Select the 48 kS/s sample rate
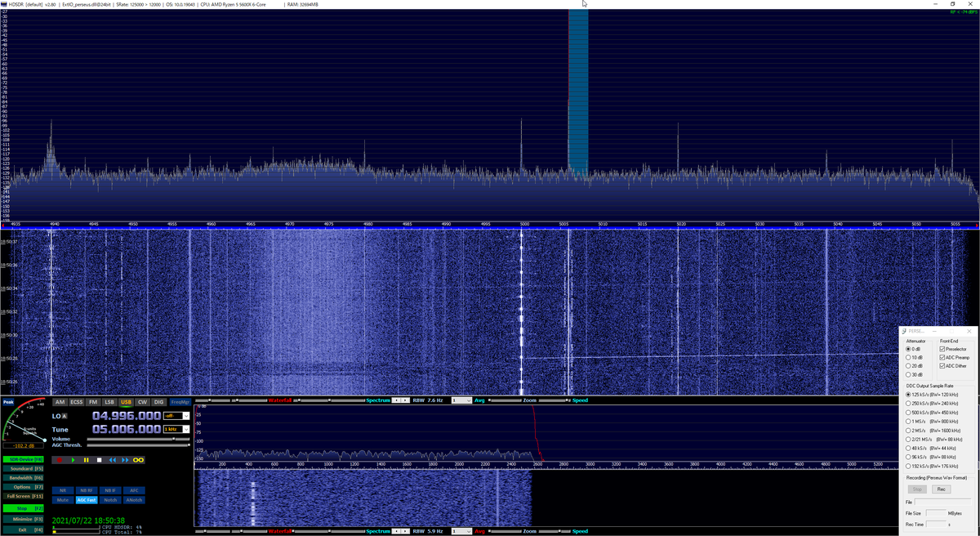The height and width of the screenshot is (536, 980). click(931, 448)
